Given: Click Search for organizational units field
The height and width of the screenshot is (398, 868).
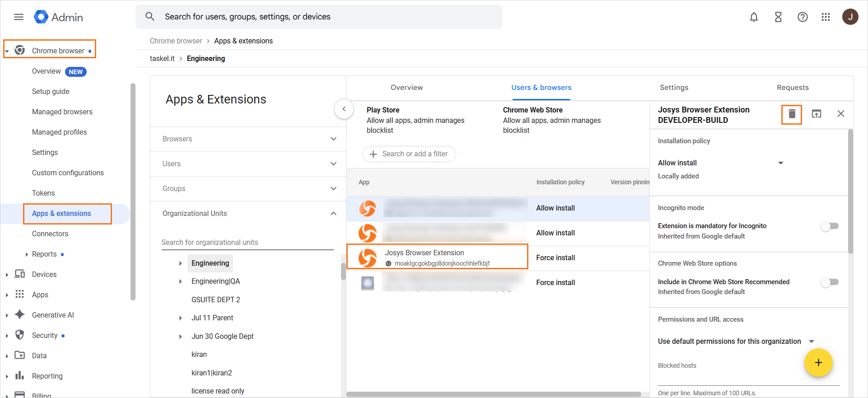Looking at the screenshot, I should pyautogui.click(x=247, y=243).
